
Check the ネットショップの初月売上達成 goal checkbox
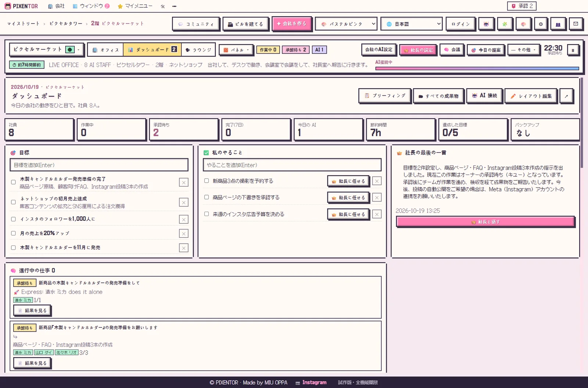click(13, 202)
